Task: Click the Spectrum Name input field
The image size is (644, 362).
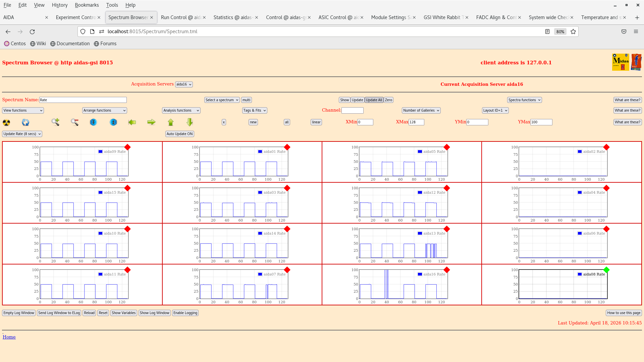Action: pos(83,100)
